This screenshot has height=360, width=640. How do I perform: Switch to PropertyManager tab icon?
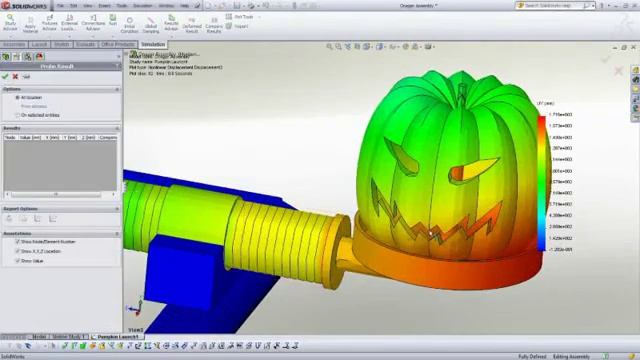coord(17,57)
